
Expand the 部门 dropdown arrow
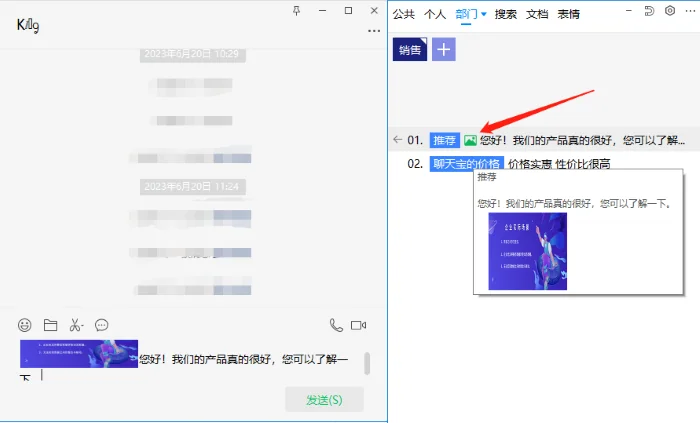(x=483, y=14)
